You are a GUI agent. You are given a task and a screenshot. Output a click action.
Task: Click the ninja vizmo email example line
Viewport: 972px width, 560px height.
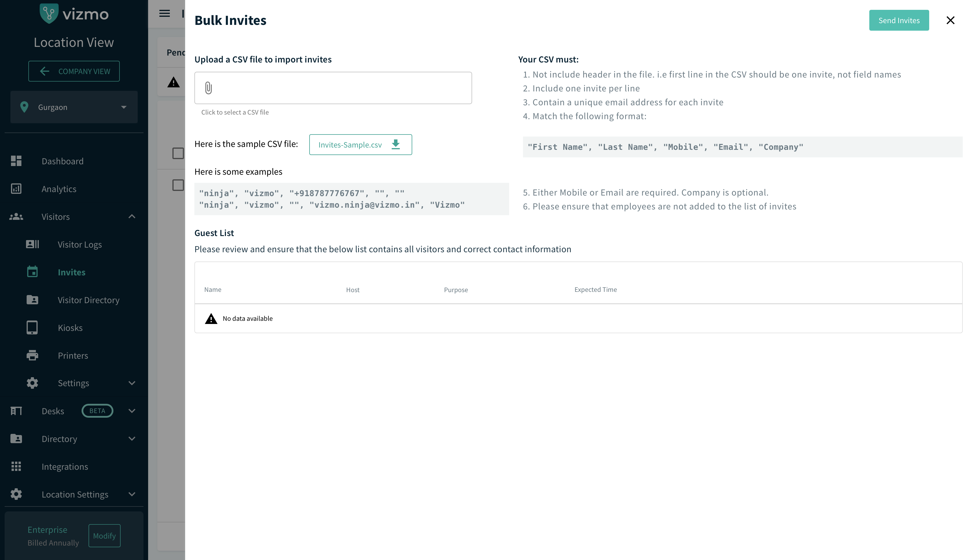pos(332,205)
